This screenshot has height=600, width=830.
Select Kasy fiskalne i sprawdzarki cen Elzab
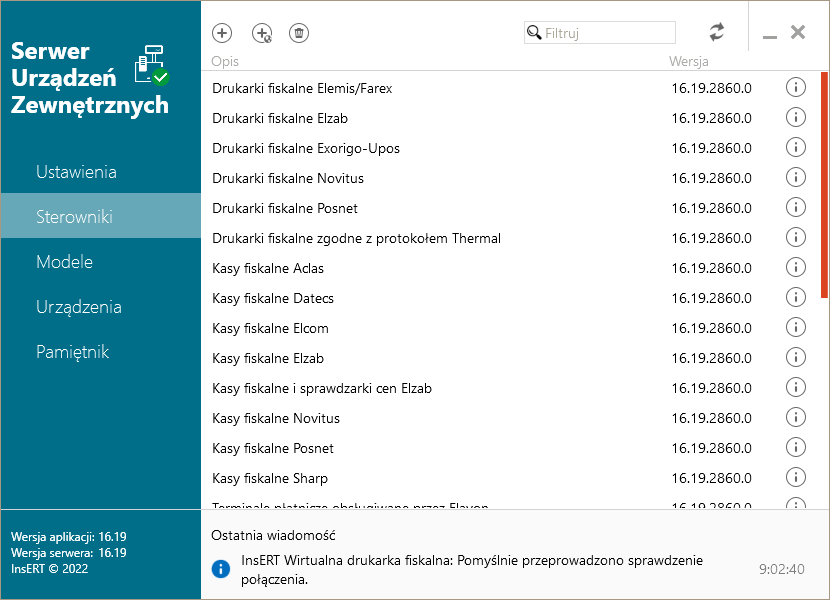point(322,388)
